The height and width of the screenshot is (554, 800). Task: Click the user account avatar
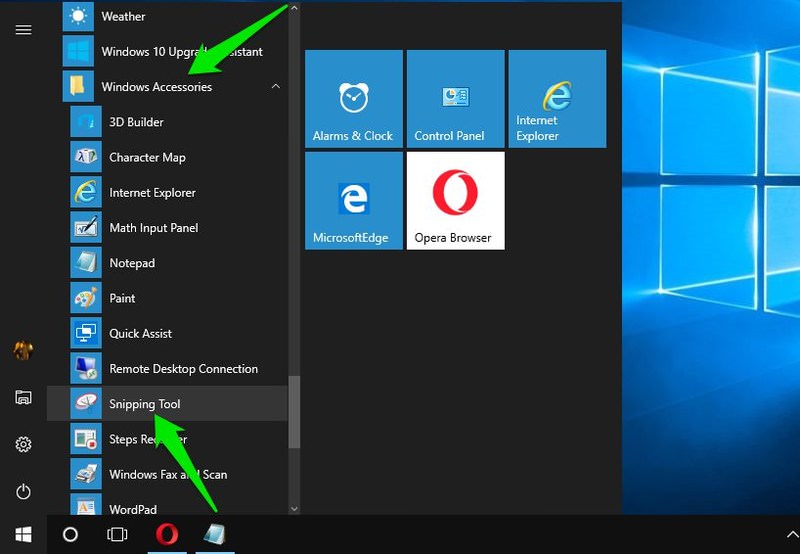pyautogui.click(x=23, y=350)
